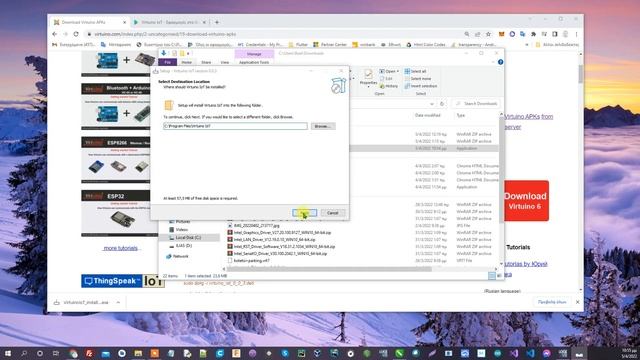Click Explorer help question mark icon
This screenshot has height=360, width=640.
500,62
